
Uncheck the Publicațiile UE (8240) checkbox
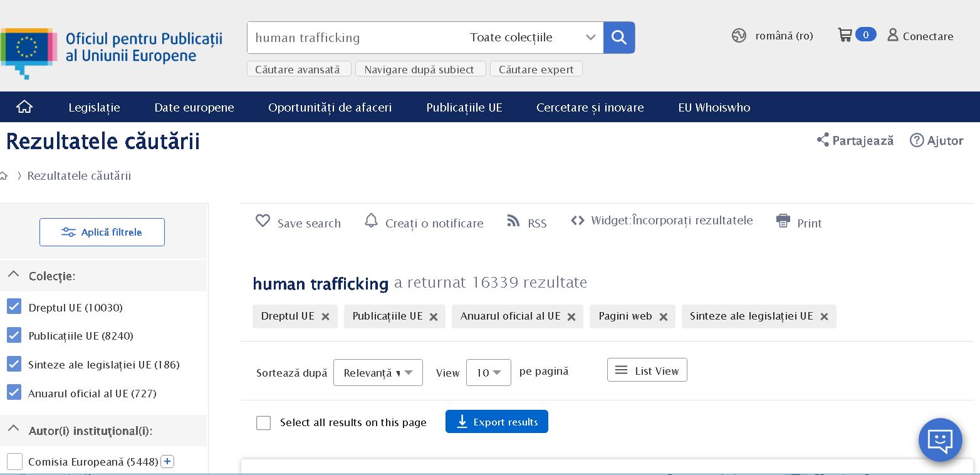coord(14,335)
